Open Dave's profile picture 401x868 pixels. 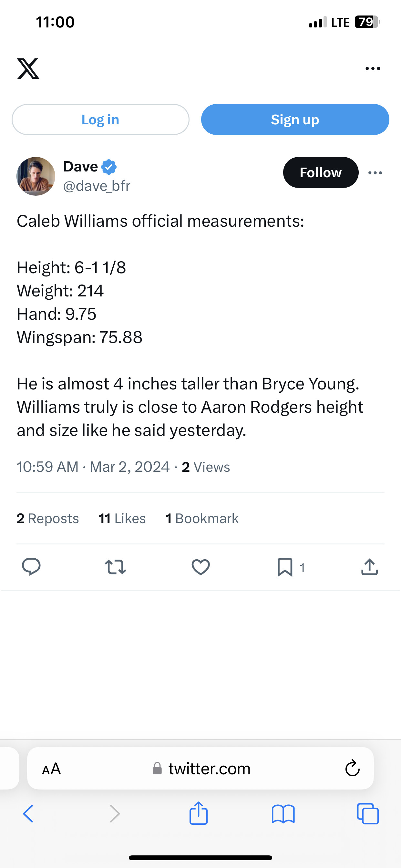click(36, 176)
